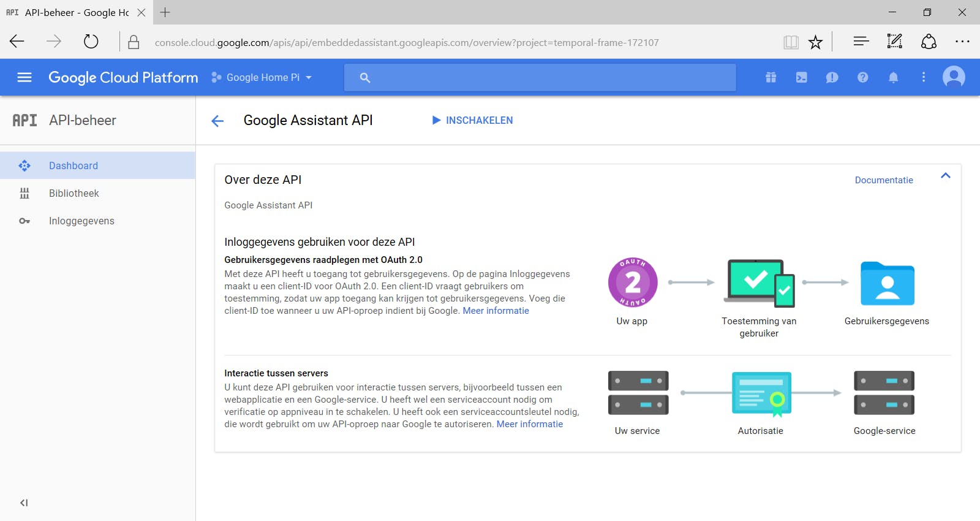Click Meer informatie about OAuth 2.0
The height and width of the screenshot is (521, 980).
[496, 311]
